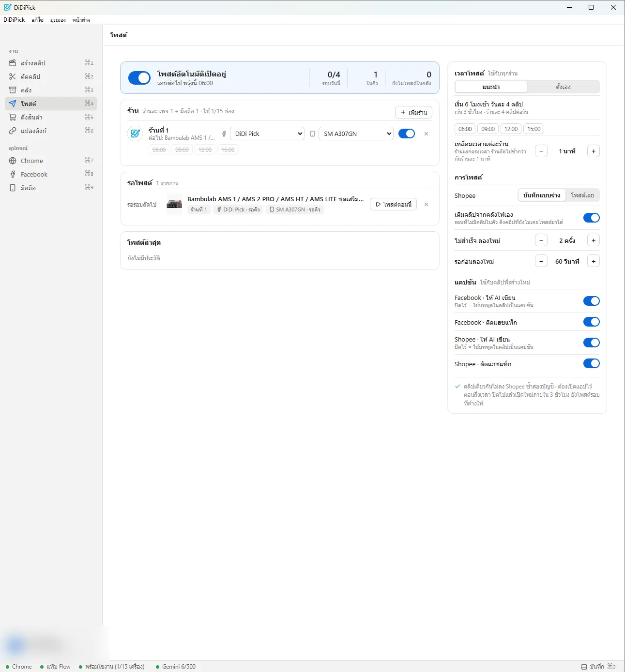The image size is (625, 672).
Task: Click the Gemini 6/500 status bar indicator
Action: point(176,667)
